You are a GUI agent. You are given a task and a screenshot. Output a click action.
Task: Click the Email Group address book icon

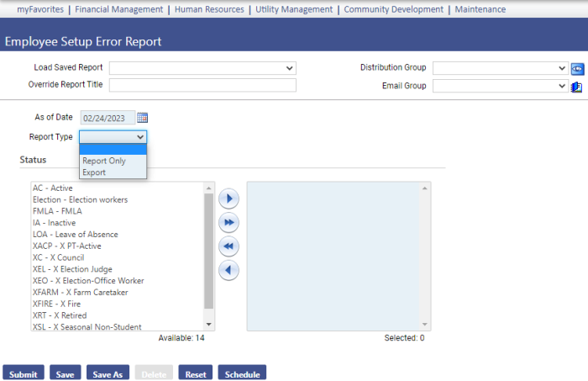pyautogui.click(x=577, y=86)
